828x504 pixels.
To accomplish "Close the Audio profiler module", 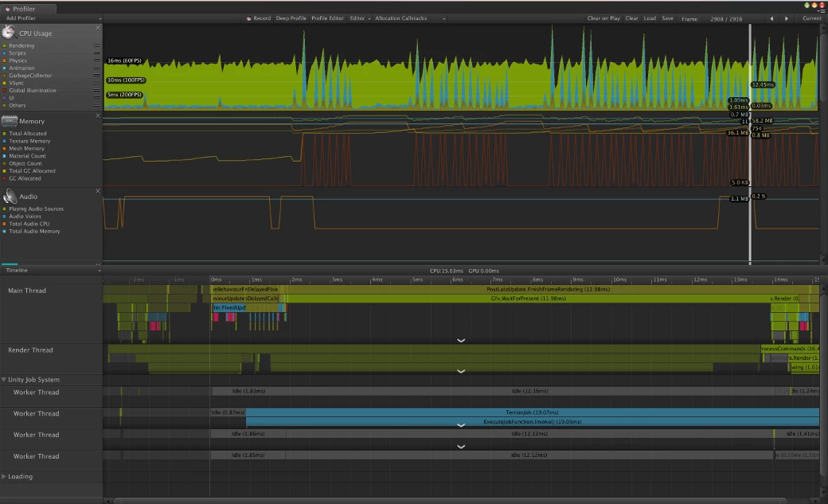I will [98, 191].
